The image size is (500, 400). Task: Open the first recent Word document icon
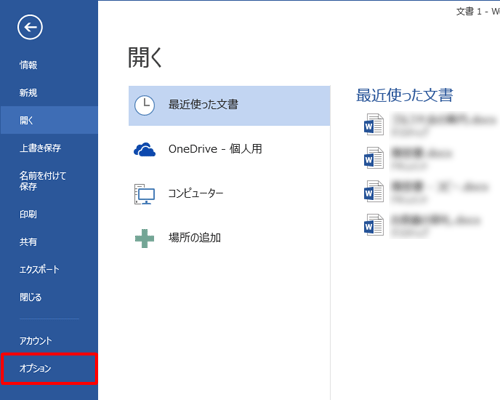pos(374,124)
